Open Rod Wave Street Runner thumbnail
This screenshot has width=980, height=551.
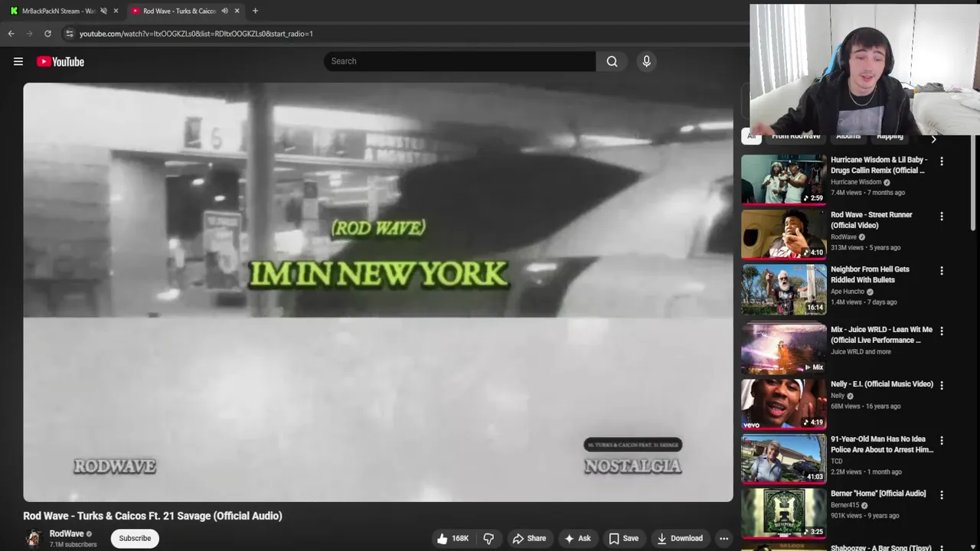[783, 235]
